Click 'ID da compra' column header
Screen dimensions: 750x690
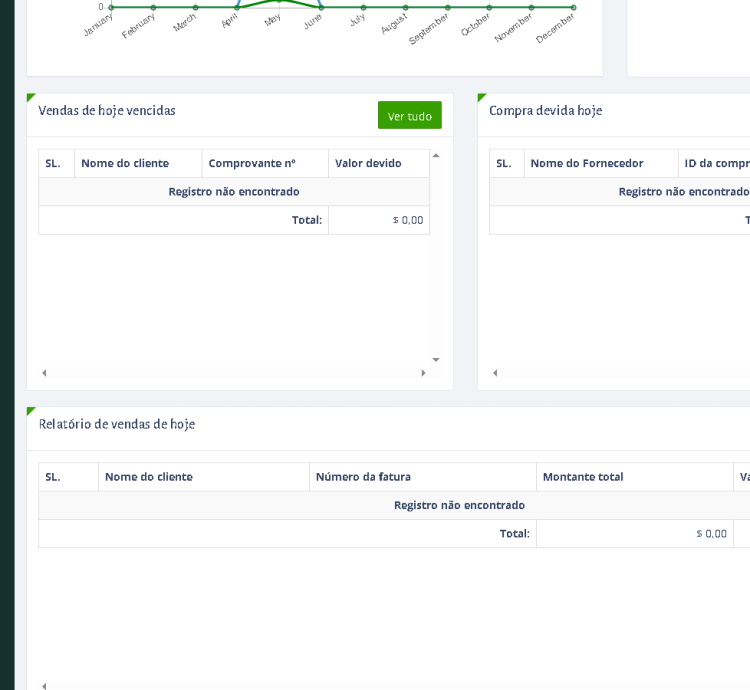716,163
